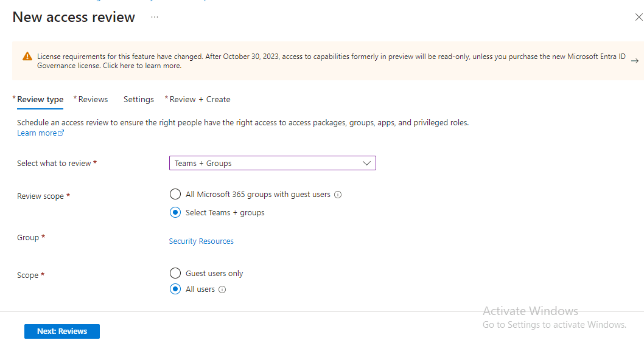Screen dimensions: 644x343
Task: Expand dropdown chevron for what to review
Action: [366, 163]
